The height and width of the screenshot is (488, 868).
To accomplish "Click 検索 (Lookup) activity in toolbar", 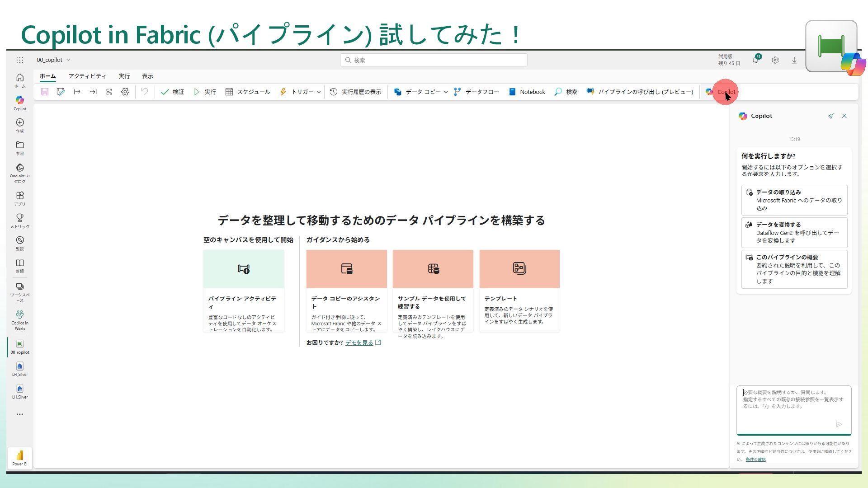I will (x=566, y=92).
